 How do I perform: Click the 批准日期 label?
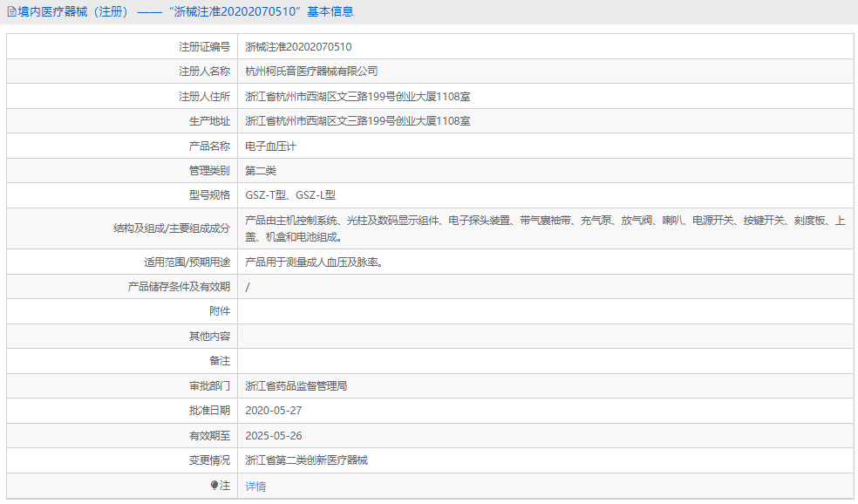click(209, 410)
